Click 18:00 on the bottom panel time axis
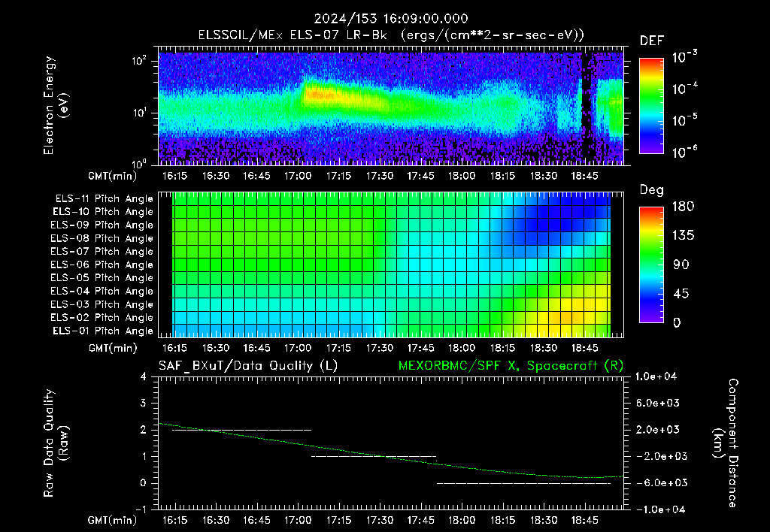 [x=462, y=520]
